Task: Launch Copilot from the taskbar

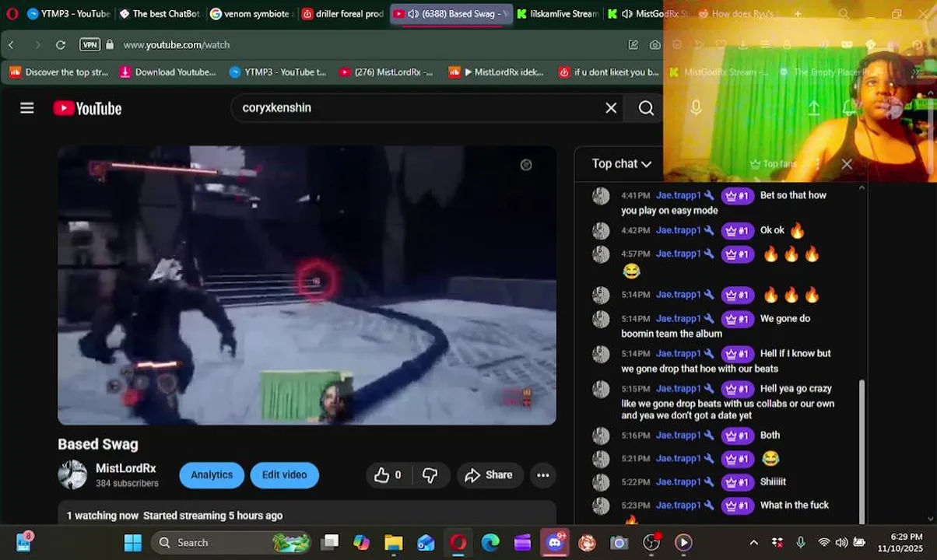Action: [x=361, y=543]
